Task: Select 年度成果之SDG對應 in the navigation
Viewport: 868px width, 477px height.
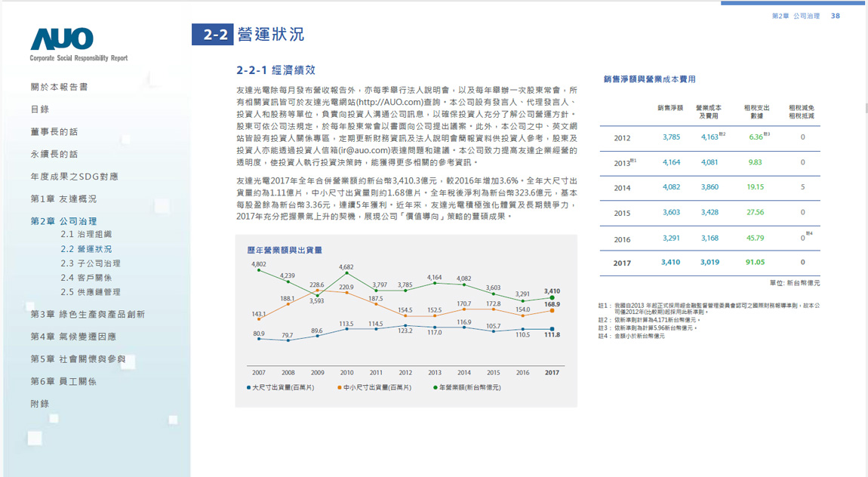Action: point(75,177)
